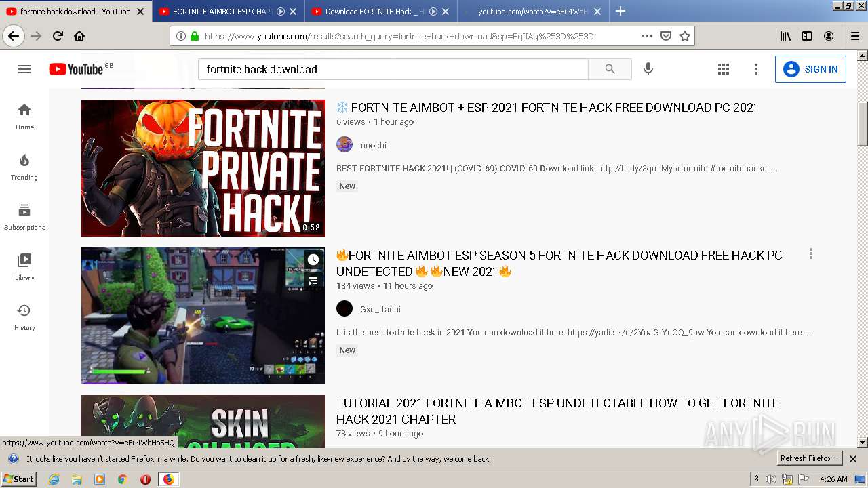
Task: Open Trending in the sidebar
Action: click(24, 167)
